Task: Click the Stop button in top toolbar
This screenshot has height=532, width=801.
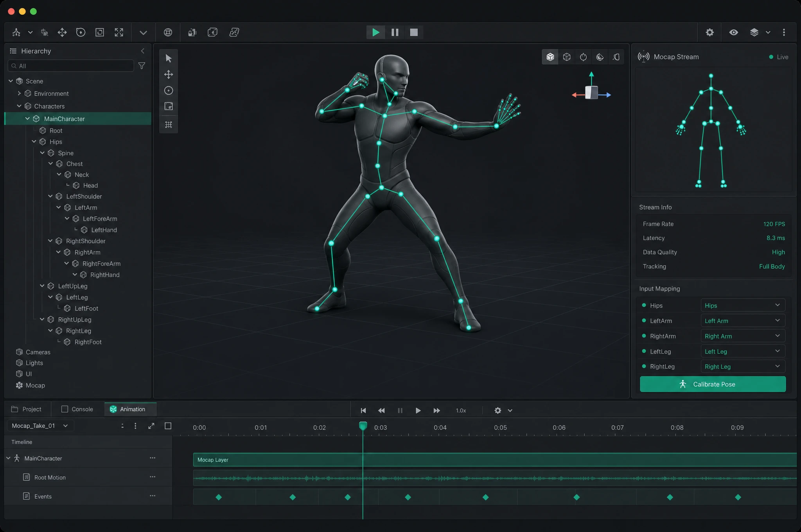Action: click(414, 32)
